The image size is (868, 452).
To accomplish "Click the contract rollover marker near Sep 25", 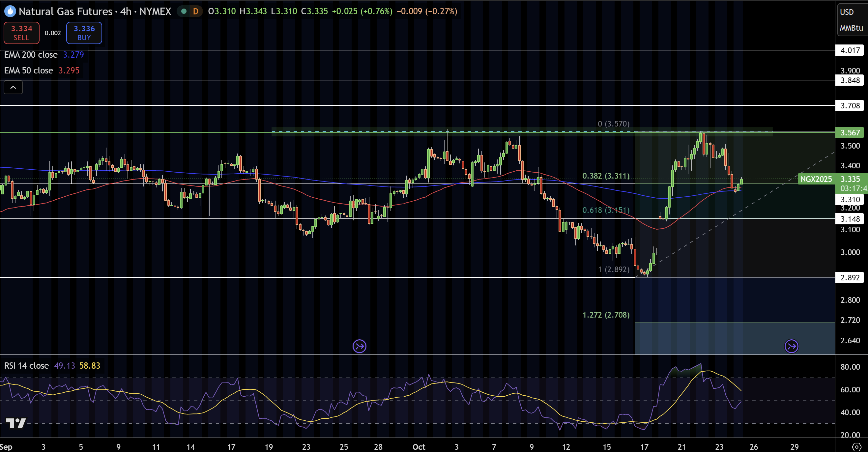I will pyautogui.click(x=359, y=346).
